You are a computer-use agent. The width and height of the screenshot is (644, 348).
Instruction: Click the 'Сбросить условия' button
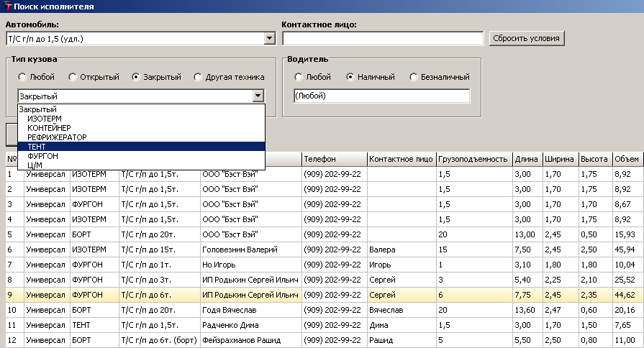[x=526, y=38]
